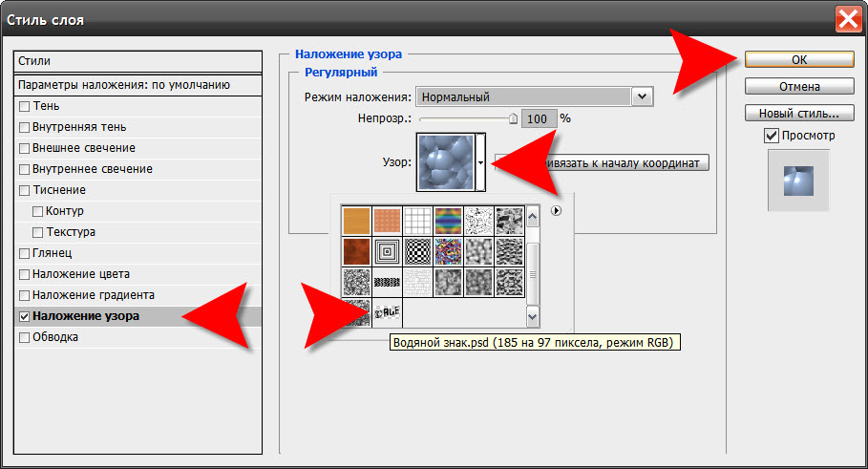Click the pattern list scroll-down arrow
Viewport: 868px width, 469px height.
point(533,317)
